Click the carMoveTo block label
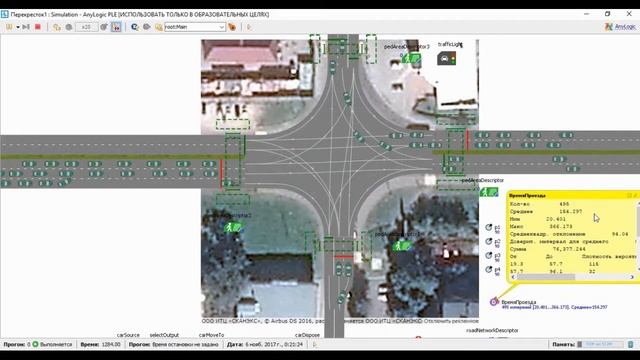 (x=211, y=335)
